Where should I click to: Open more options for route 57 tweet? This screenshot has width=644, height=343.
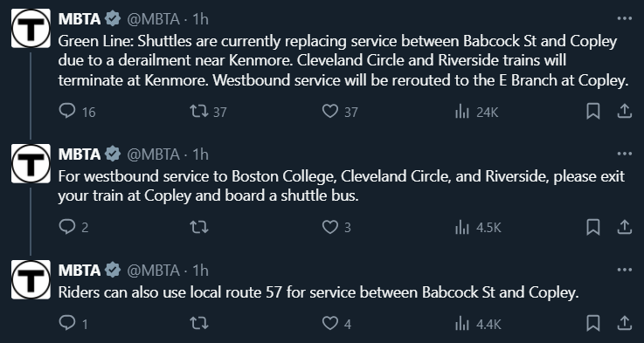[x=624, y=270]
